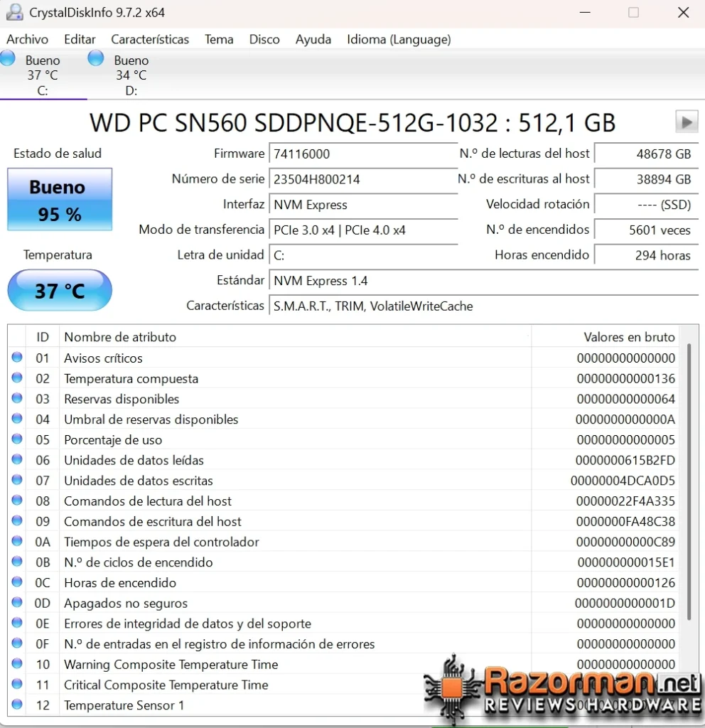Click status dot for Temperature Sensor 1 row
This screenshot has width=705, height=728.
click(x=17, y=705)
